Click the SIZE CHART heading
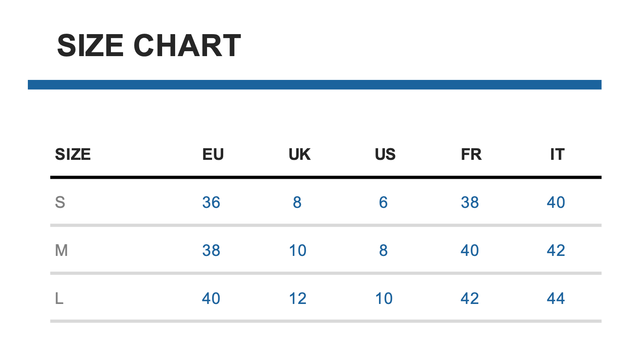 (149, 46)
